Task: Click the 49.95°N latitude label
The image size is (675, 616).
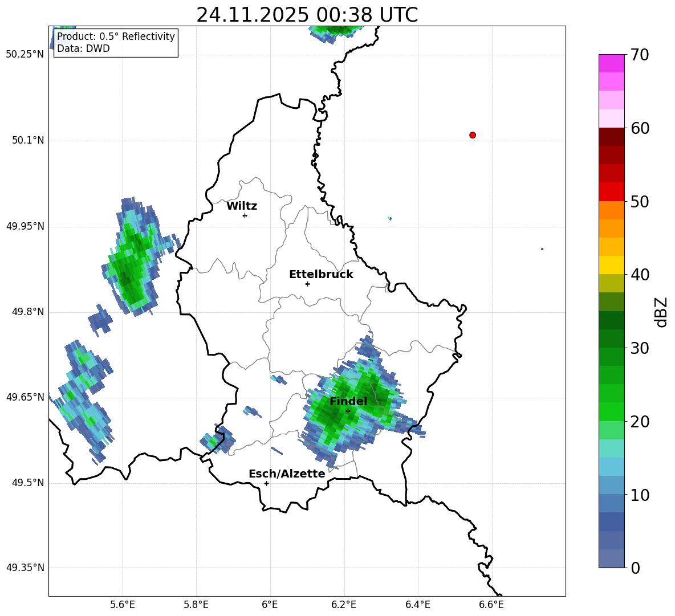Action: click(25, 226)
